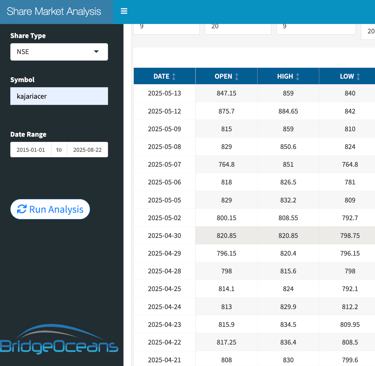The height and width of the screenshot is (366, 375).
Task: Click the open value 818
Action: pos(226,182)
